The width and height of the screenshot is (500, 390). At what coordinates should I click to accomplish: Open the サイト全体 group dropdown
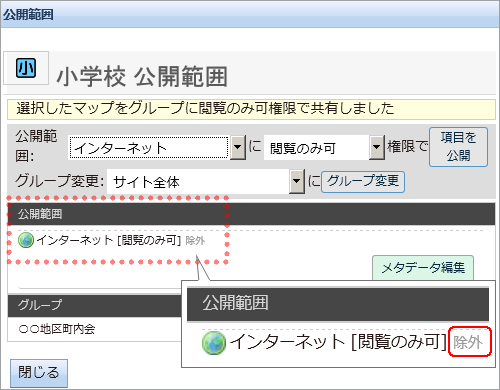point(206,182)
